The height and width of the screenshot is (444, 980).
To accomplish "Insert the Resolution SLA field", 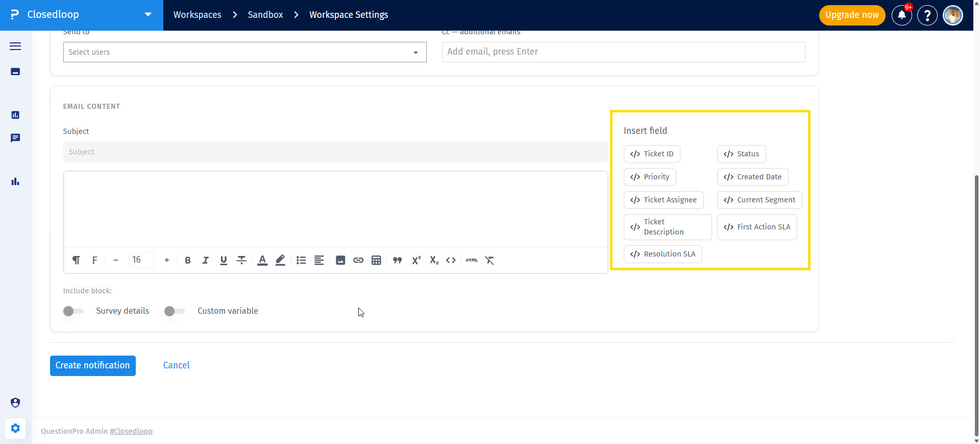I will pyautogui.click(x=663, y=254).
